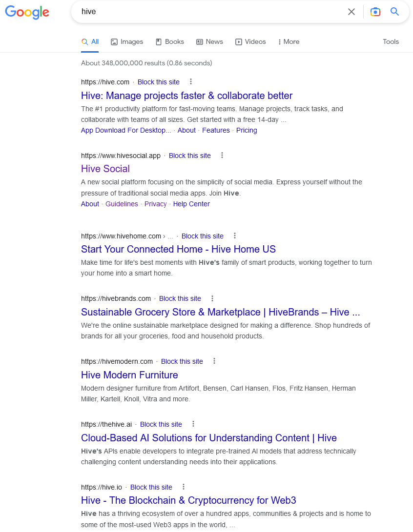Image resolution: width=413 pixels, height=532 pixels.
Task: Click the blue magnifier search icon
Action: [394, 12]
